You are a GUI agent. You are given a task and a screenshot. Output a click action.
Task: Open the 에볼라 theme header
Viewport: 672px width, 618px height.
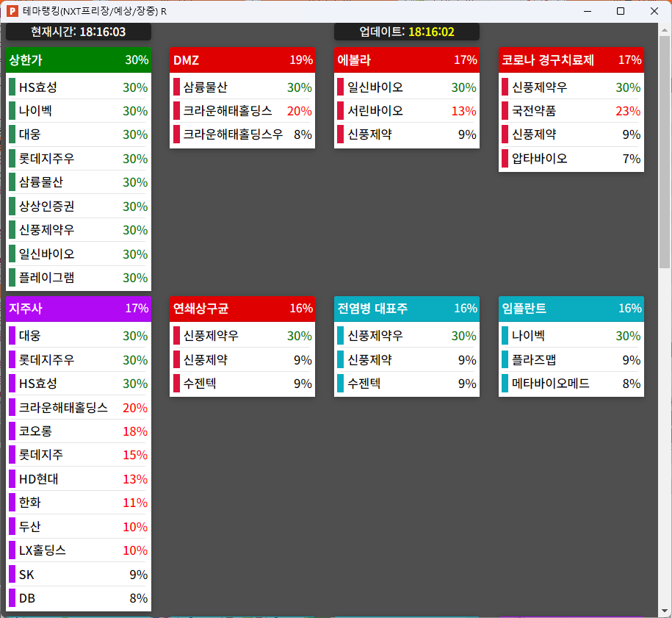point(407,60)
